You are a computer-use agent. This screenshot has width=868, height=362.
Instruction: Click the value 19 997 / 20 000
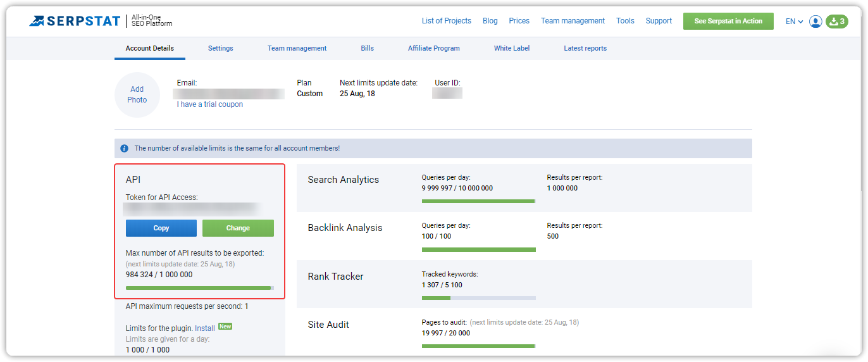click(x=446, y=333)
